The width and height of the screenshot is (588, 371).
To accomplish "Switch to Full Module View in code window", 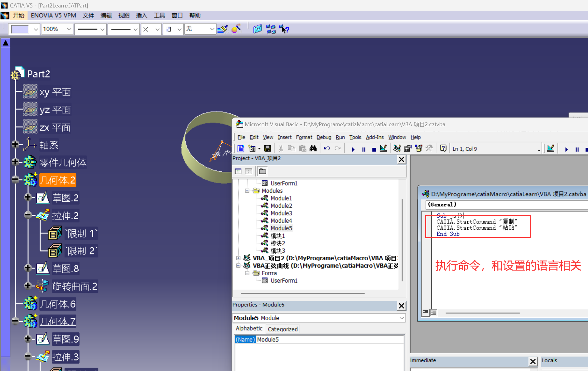I will (x=433, y=312).
